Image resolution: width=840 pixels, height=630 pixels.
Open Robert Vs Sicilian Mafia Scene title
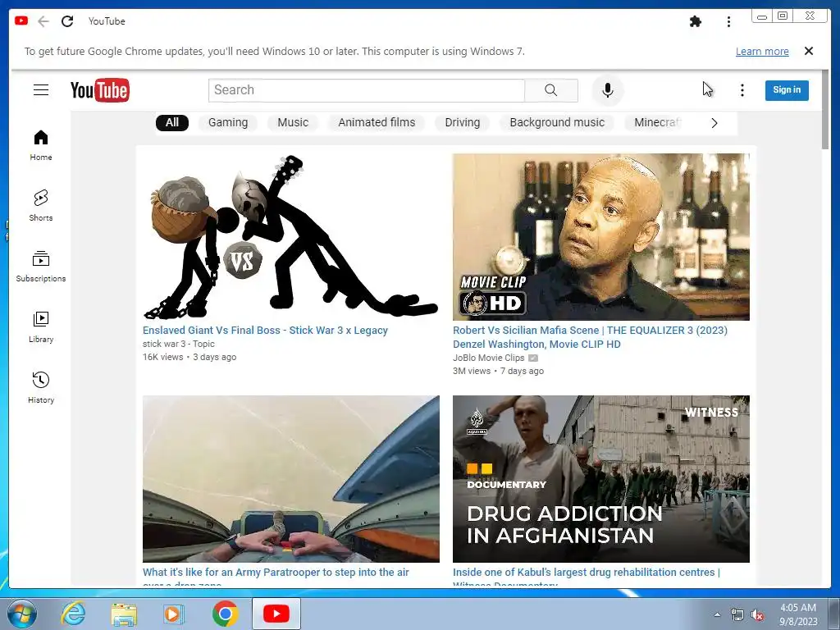click(x=590, y=337)
